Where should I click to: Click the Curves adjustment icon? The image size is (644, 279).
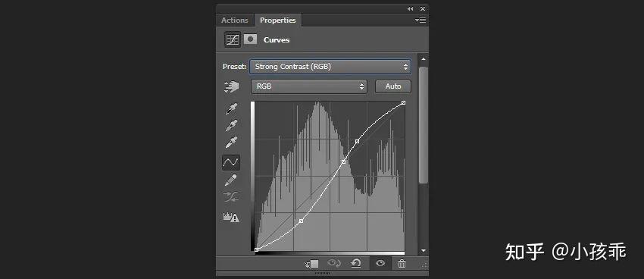click(x=233, y=40)
